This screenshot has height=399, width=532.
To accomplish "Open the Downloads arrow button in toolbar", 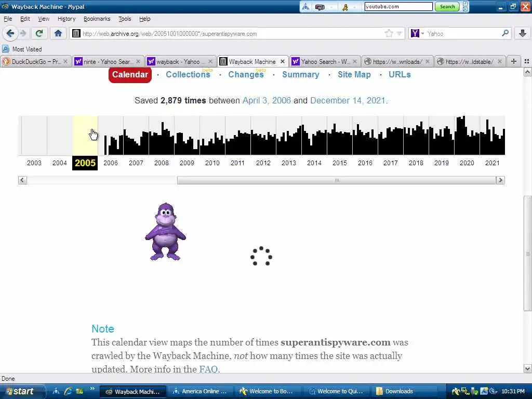I will point(523,33).
